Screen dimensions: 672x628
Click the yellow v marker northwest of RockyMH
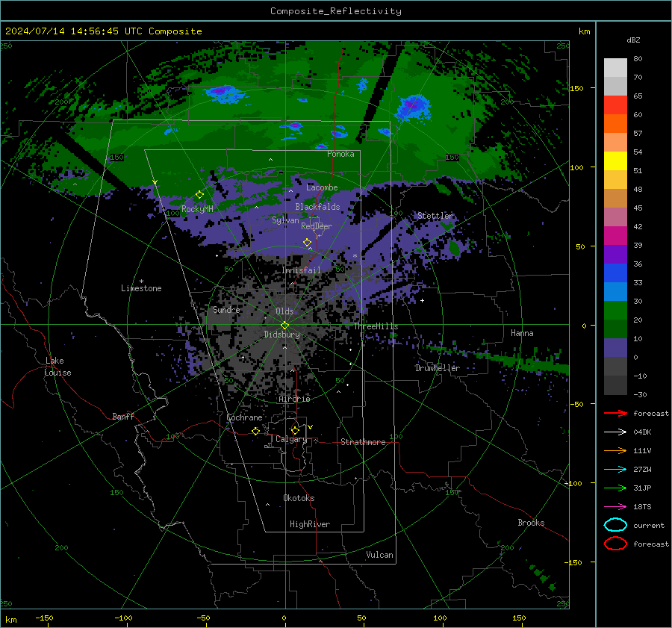pos(155,183)
